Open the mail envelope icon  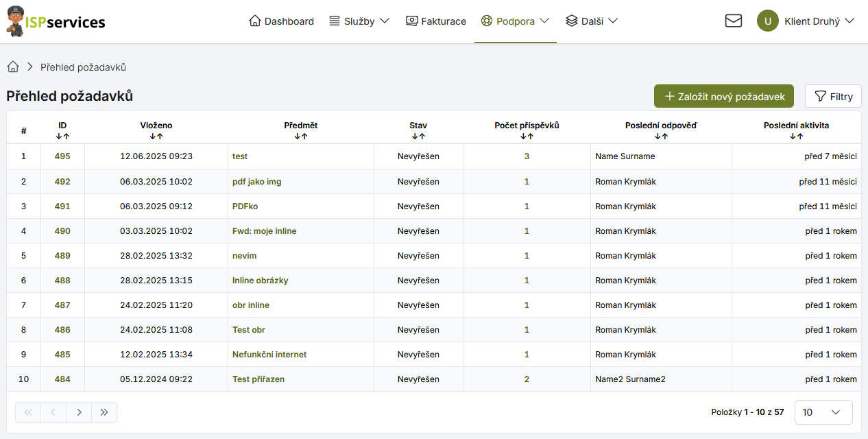click(x=733, y=21)
